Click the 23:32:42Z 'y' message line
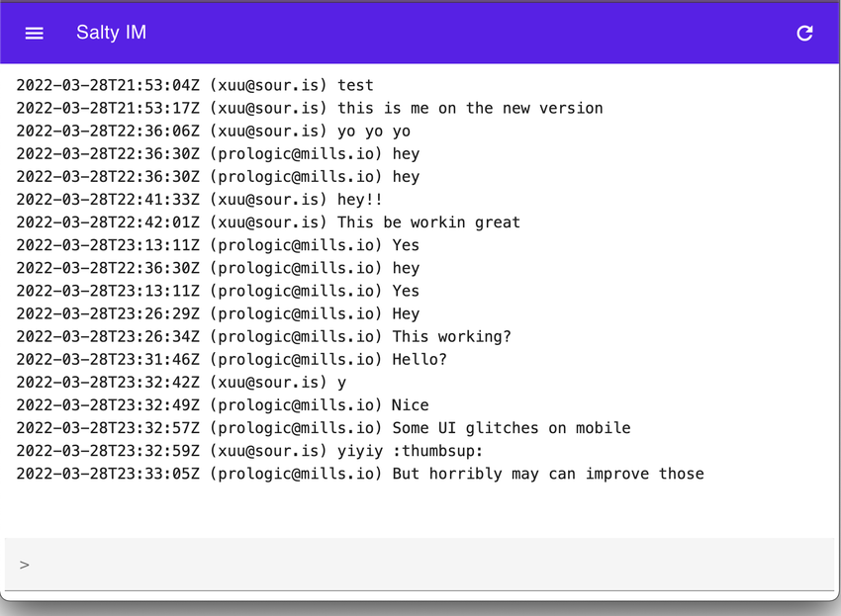 tap(181, 383)
